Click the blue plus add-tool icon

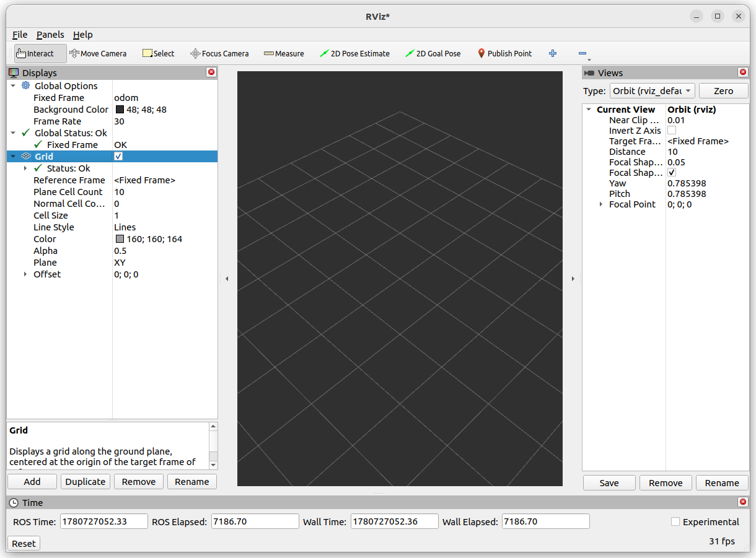point(553,53)
